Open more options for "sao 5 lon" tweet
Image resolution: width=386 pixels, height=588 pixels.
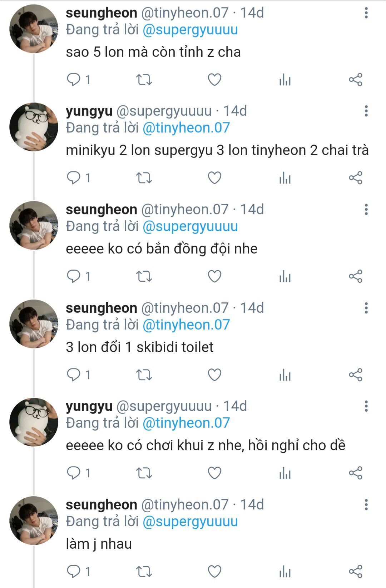366,13
